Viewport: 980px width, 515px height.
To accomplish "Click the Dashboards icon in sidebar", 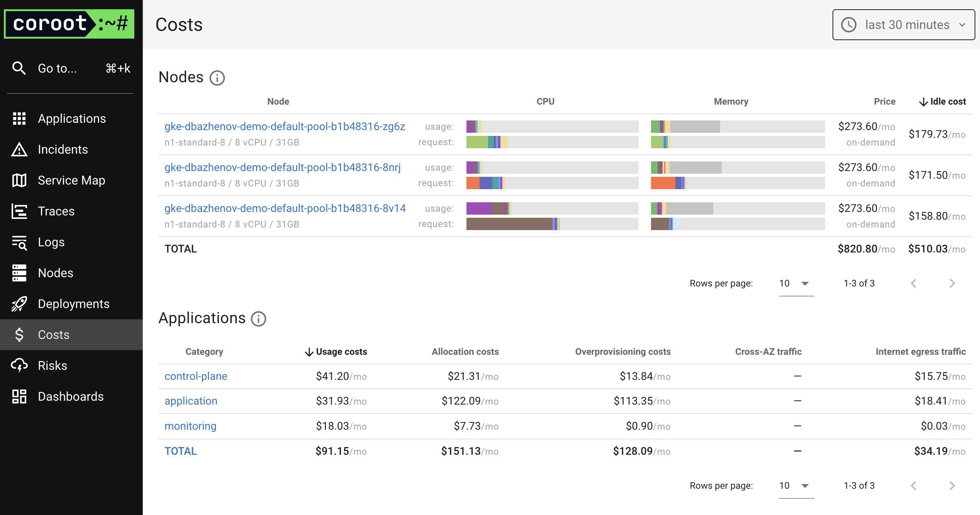I will click(x=19, y=396).
